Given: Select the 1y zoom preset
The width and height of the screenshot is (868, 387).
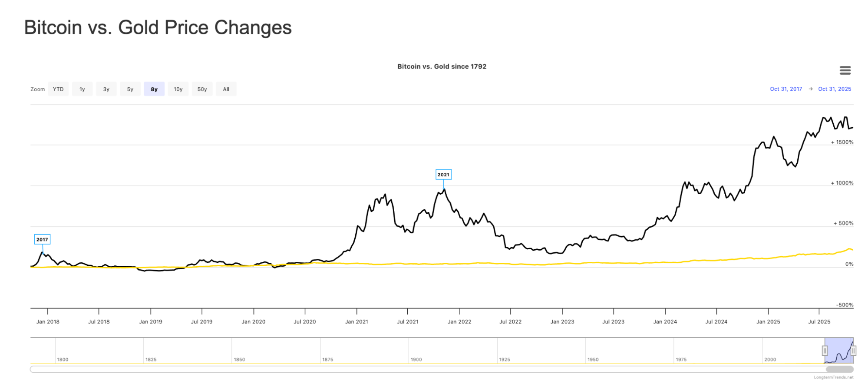Looking at the screenshot, I should [x=82, y=89].
